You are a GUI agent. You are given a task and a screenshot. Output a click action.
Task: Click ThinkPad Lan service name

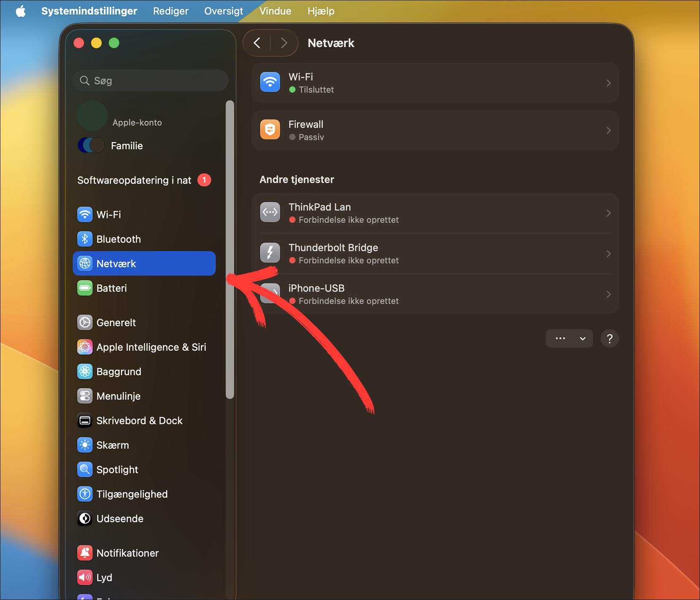319,207
